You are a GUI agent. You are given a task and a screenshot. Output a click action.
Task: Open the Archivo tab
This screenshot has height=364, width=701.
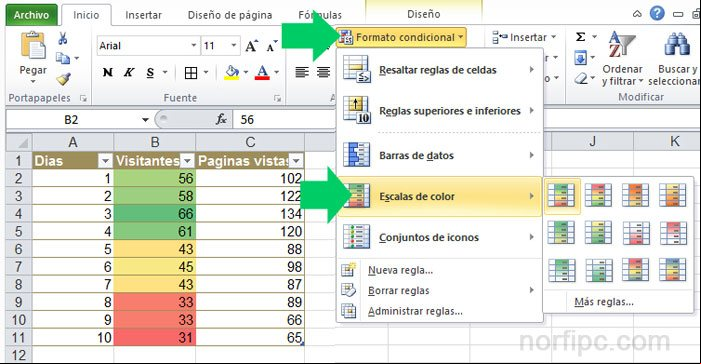31,15
